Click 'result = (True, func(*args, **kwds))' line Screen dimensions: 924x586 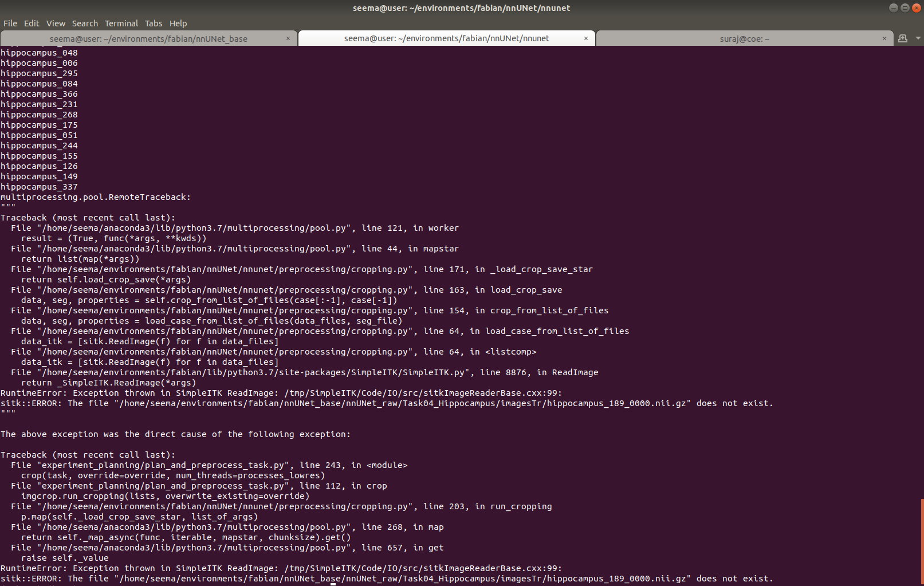pyautogui.click(x=114, y=238)
